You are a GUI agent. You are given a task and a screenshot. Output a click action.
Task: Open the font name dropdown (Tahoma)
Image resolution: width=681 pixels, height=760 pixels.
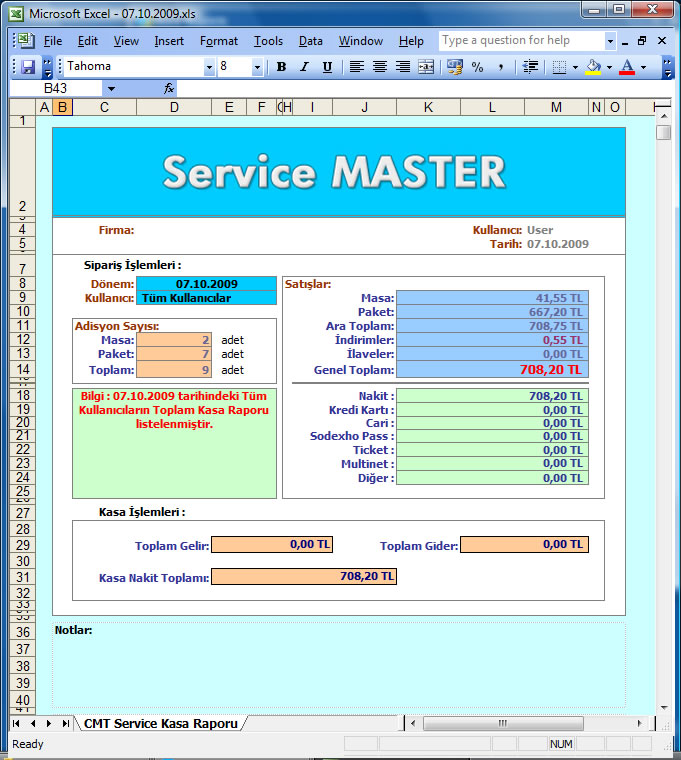pyautogui.click(x=209, y=67)
